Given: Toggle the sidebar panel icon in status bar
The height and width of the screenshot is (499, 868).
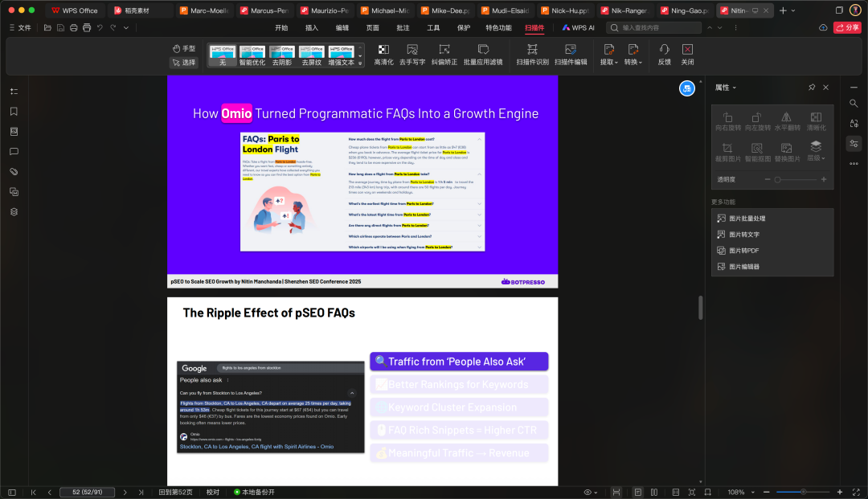Looking at the screenshot, I should click(11, 492).
